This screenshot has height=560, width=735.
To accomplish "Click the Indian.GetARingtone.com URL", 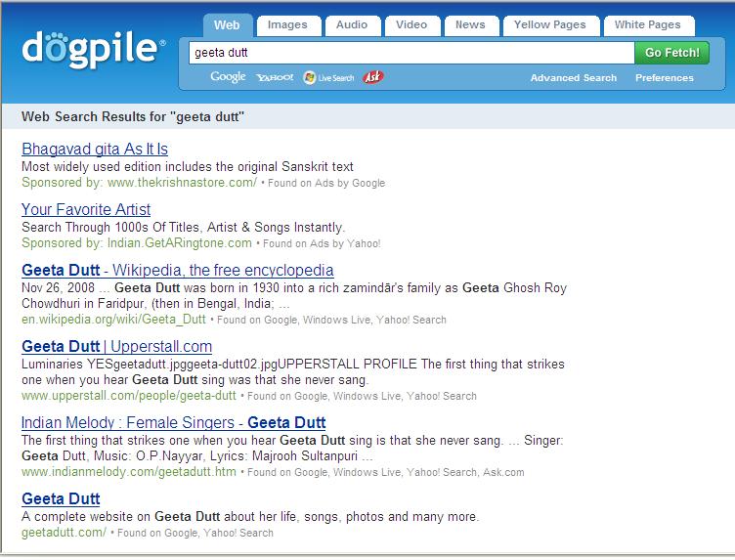I will point(180,243).
